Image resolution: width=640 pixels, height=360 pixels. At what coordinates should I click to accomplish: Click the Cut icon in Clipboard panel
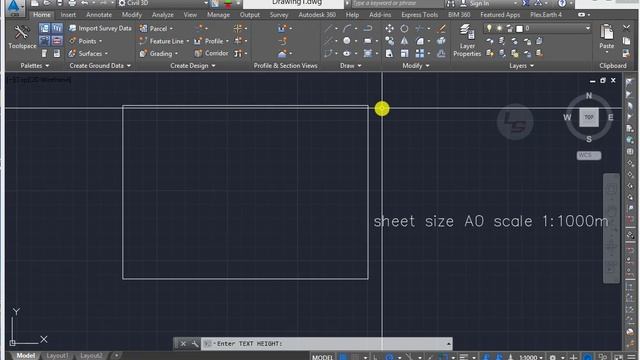point(626,28)
